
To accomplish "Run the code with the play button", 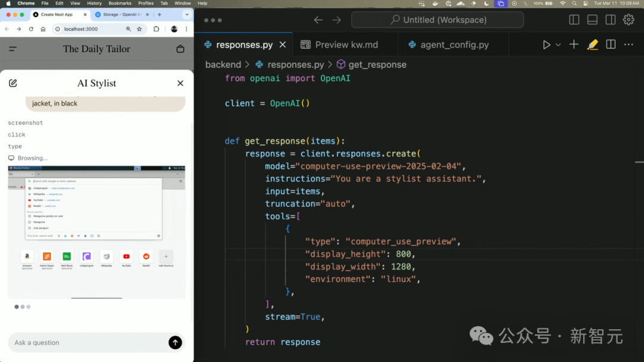I will tap(546, 44).
